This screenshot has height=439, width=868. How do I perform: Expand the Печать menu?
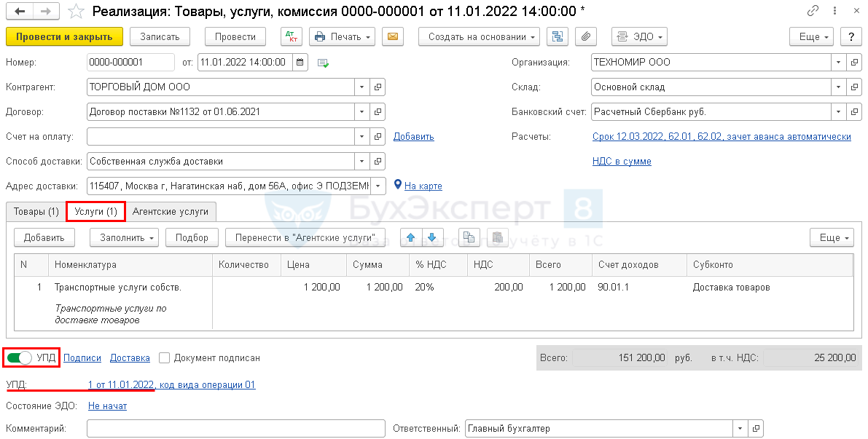tap(342, 37)
